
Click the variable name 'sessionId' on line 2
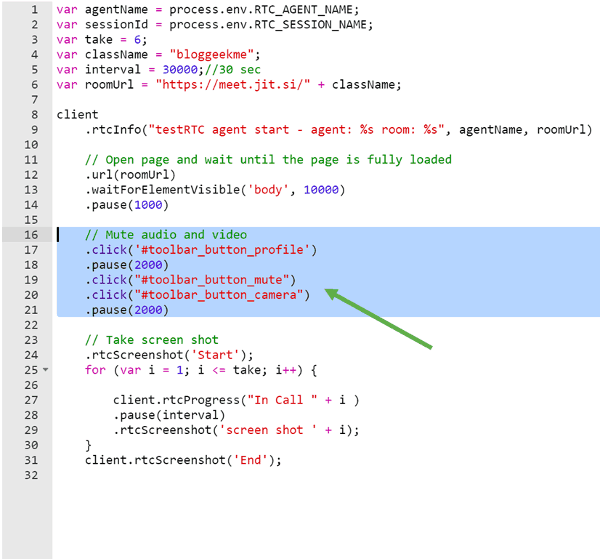click(x=116, y=24)
